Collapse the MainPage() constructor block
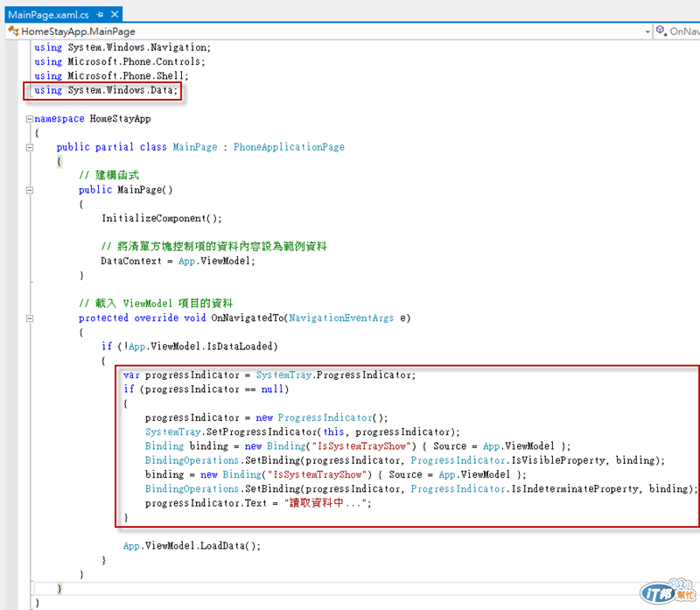The image size is (700, 610). pyautogui.click(x=30, y=190)
